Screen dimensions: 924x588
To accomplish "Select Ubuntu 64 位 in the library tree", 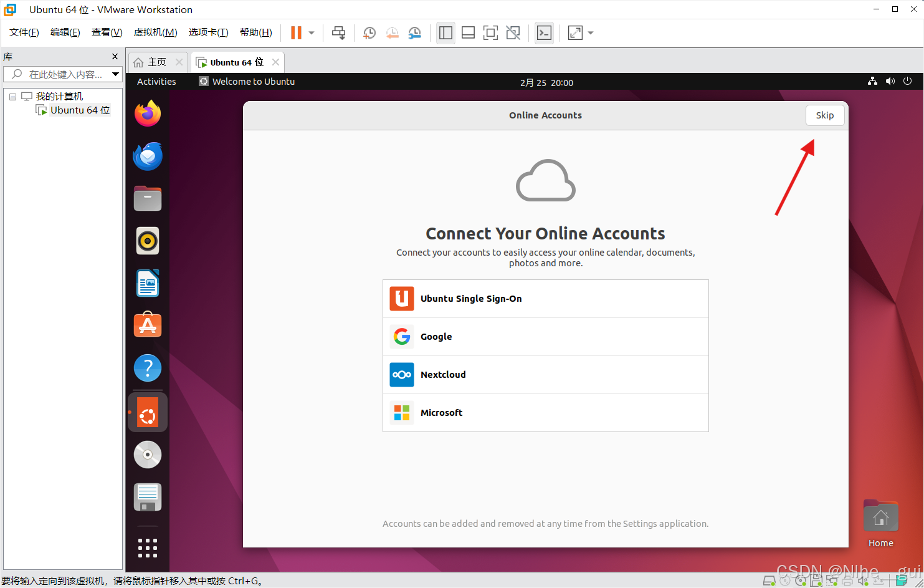I will (80, 110).
